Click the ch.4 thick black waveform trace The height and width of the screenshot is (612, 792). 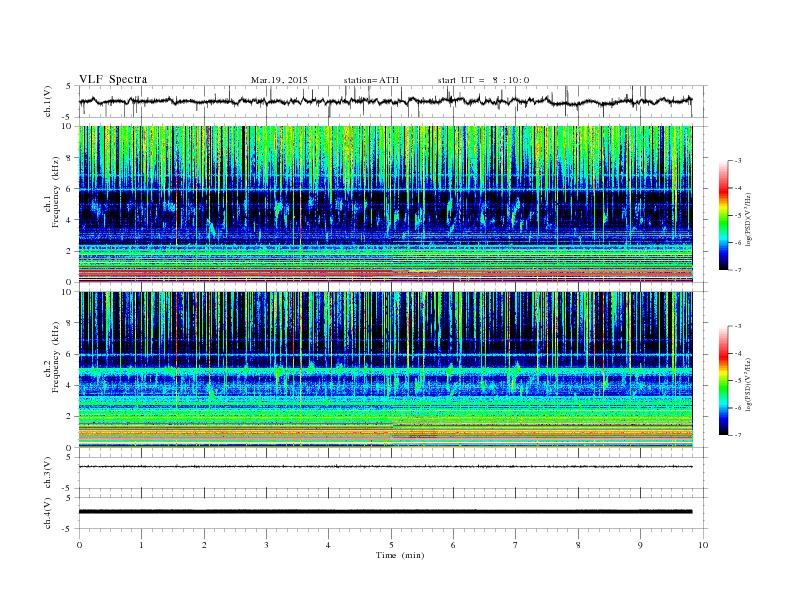pyautogui.click(x=385, y=512)
